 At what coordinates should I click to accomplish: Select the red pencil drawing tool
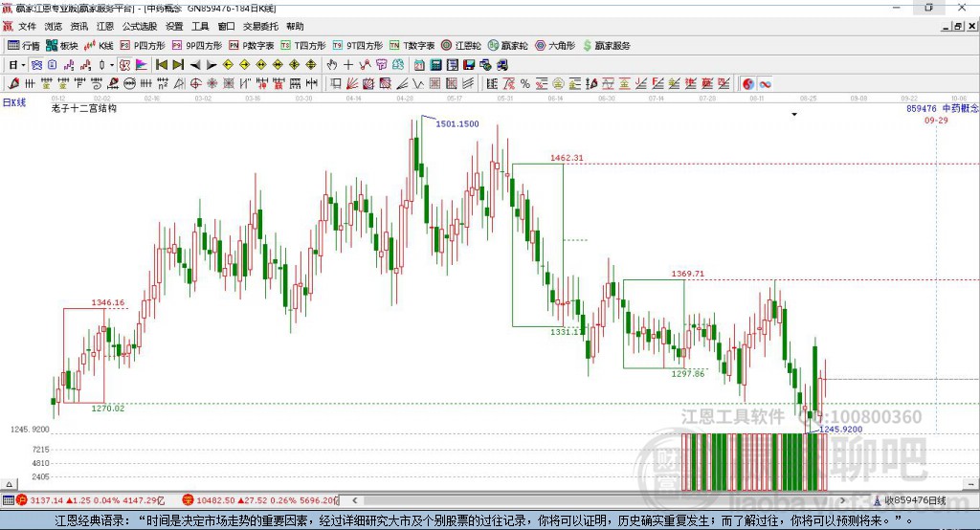coord(13,83)
